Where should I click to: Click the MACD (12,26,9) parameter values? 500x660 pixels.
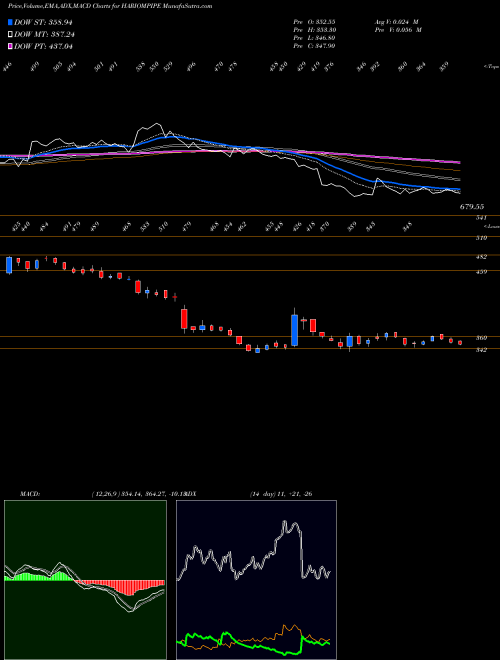click(137, 494)
